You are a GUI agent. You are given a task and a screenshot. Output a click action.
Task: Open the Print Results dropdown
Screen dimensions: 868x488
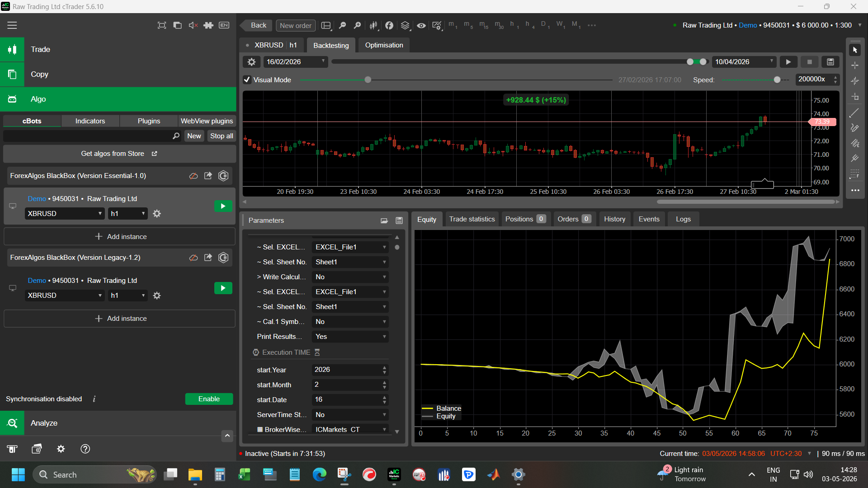point(350,337)
